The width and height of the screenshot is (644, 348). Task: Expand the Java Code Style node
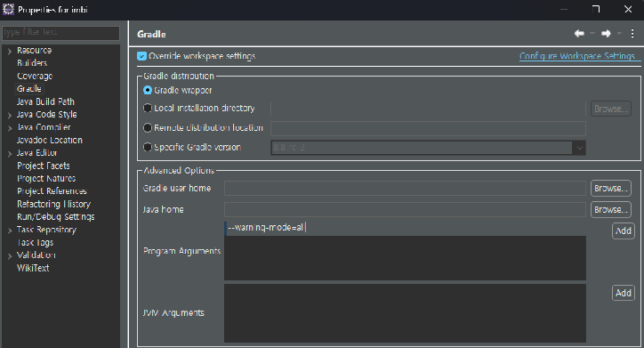click(x=10, y=115)
